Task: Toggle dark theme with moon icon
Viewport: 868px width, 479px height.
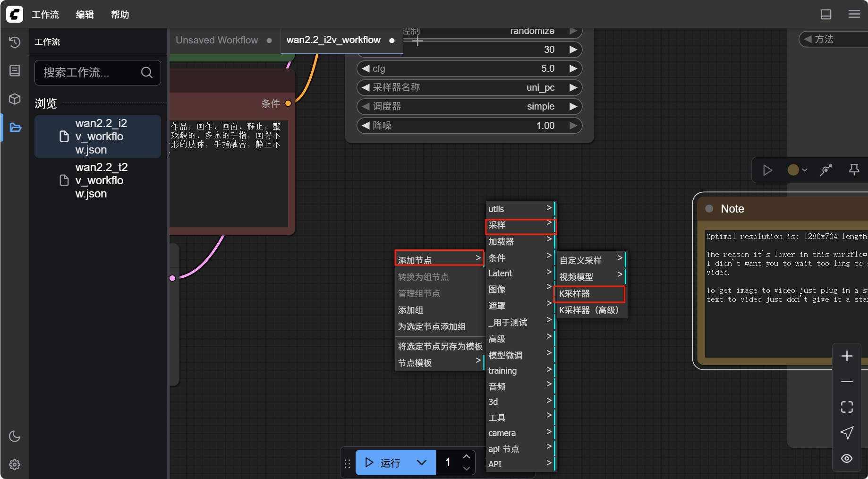Action: pos(15,436)
